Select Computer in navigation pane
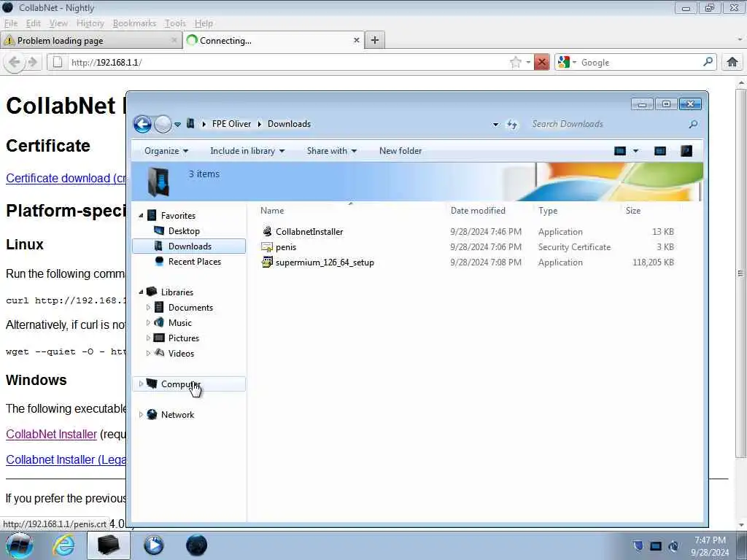Screen dimensions: 747x560 pyautogui.click(x=189, y=384)
